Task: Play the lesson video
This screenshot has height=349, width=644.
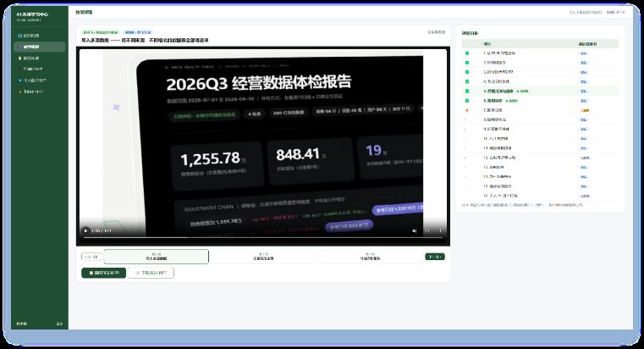Action: tap(85, 230)
